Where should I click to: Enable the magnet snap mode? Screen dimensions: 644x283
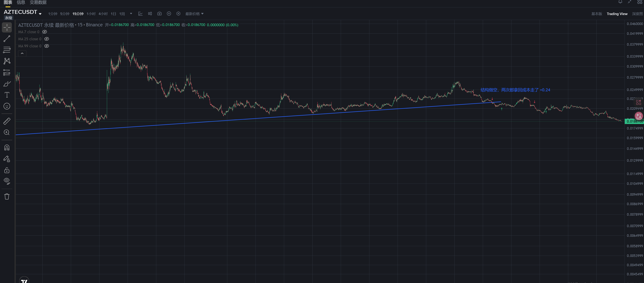[x=7, y=148]
